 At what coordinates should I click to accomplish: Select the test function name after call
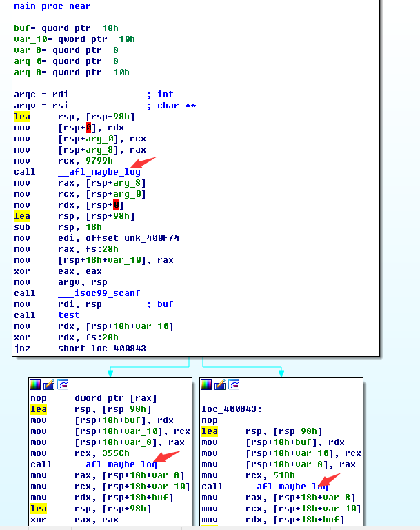[69, 315]
